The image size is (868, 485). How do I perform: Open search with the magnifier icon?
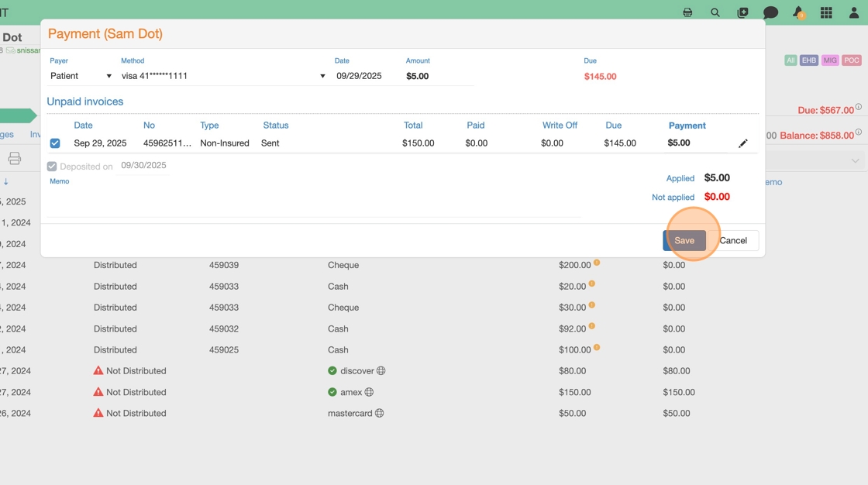[x=715, y=12]
